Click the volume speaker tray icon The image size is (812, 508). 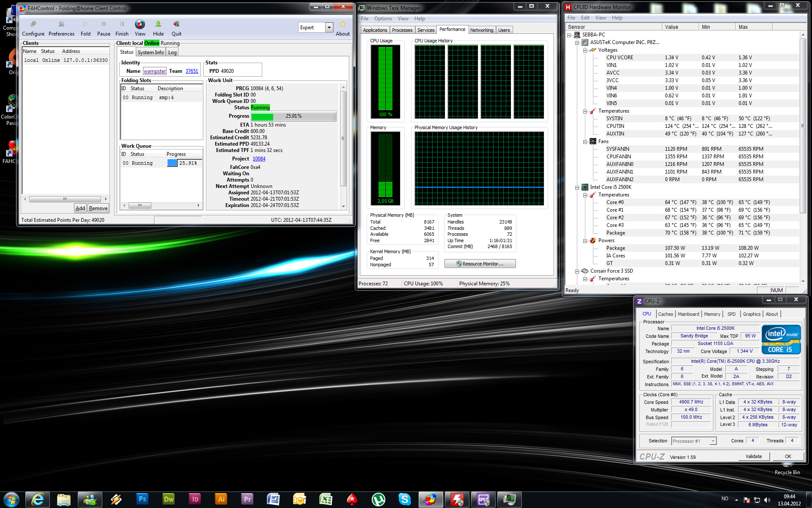point(767,500)
